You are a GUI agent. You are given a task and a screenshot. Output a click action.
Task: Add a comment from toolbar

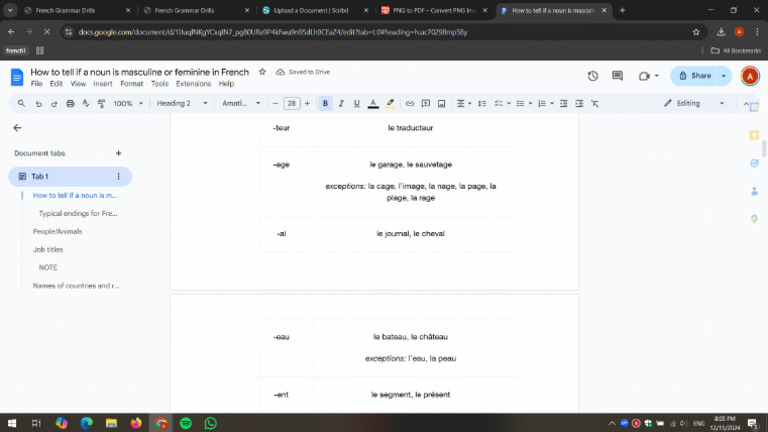(426, 103)
